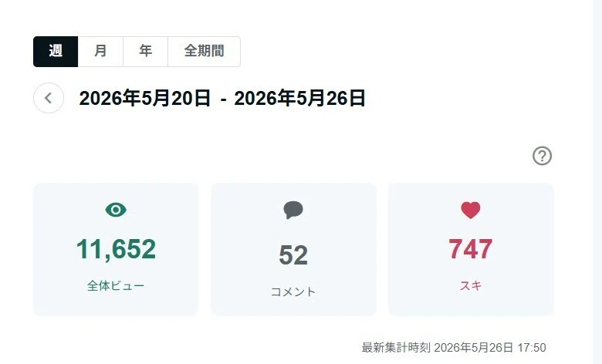Click the スキ label
This screenshot has width=602, height=364.
(x=471, y=286)
